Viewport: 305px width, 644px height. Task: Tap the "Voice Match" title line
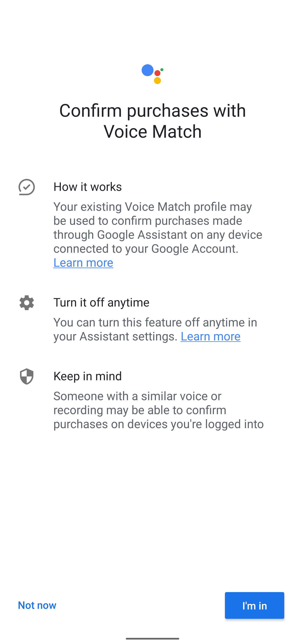pyautogui.click(x=152, y=131)
